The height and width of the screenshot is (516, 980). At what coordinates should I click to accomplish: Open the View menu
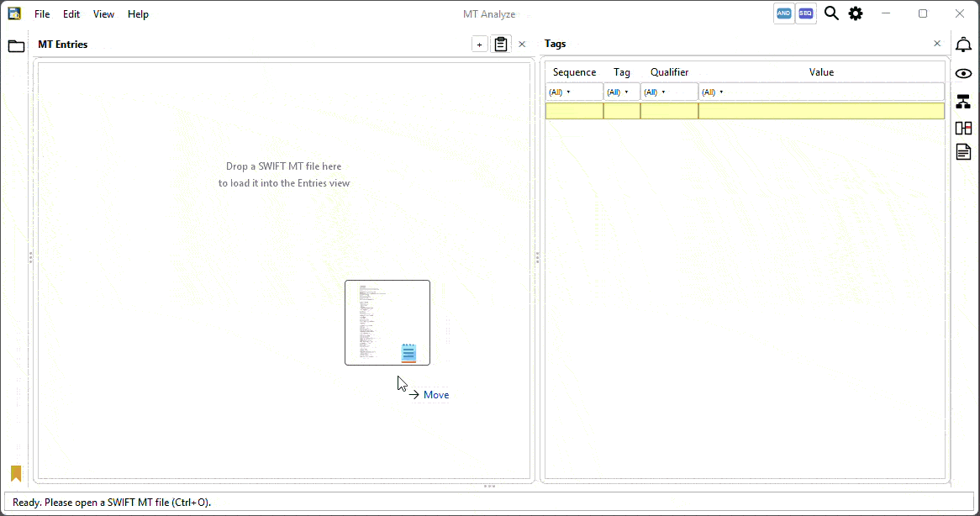tap(103, 13)
